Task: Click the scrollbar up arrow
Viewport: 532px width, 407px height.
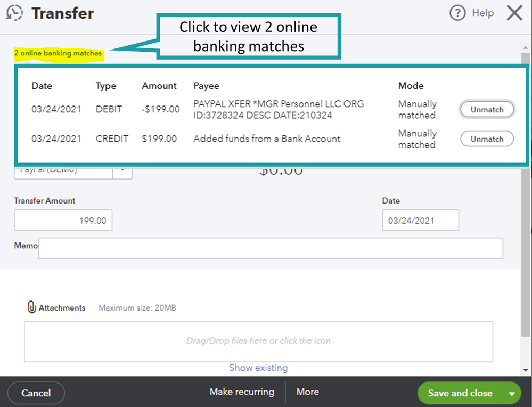Action: [x=526, y=47]
